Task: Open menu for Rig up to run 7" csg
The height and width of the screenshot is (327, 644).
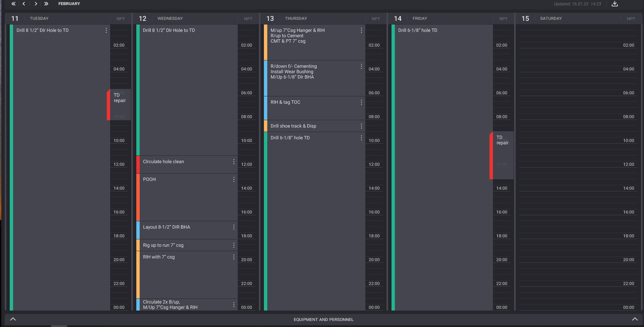Action: tap(234, 245)
